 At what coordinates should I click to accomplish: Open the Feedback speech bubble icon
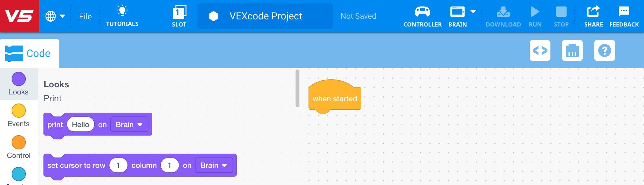[x=624, y=12]
